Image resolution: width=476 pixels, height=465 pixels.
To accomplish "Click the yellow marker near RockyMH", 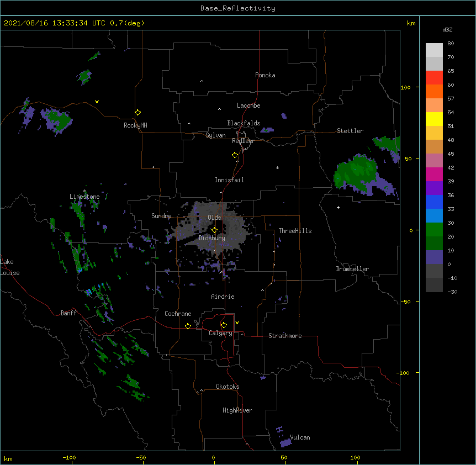I will [x=138, y=113].
